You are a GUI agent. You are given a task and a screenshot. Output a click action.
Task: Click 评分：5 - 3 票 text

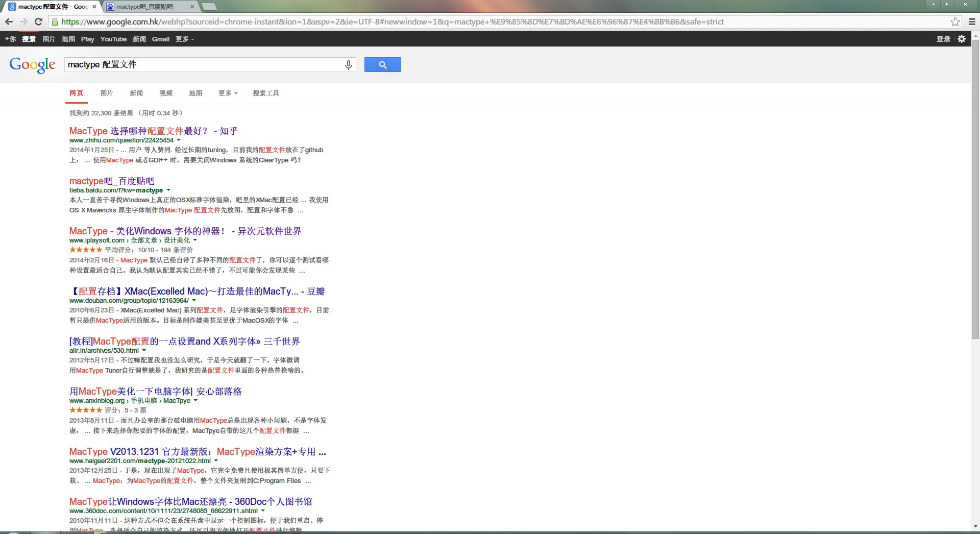pos(126,410)
